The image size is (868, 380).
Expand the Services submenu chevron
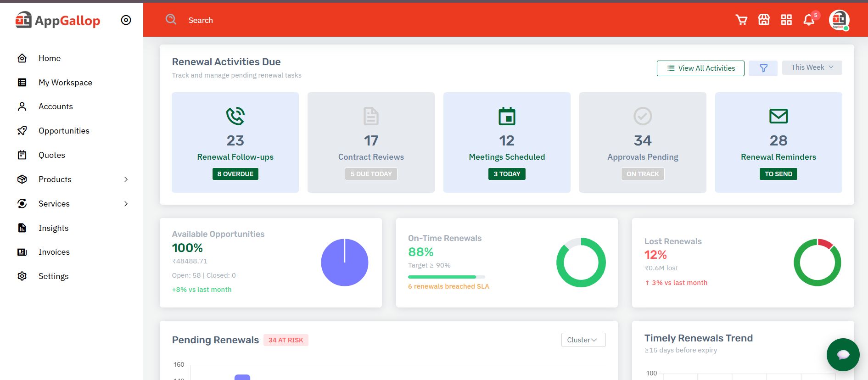click(126, 204)
